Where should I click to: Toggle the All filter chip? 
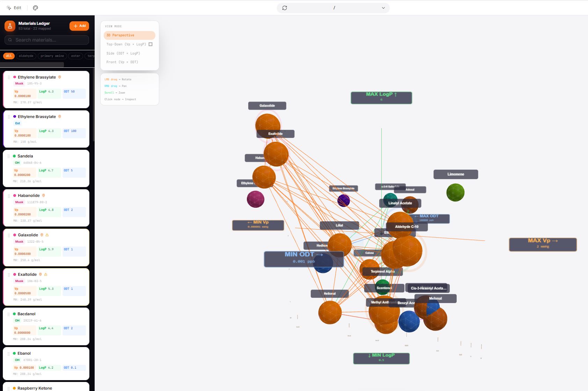tap(9, 56)
